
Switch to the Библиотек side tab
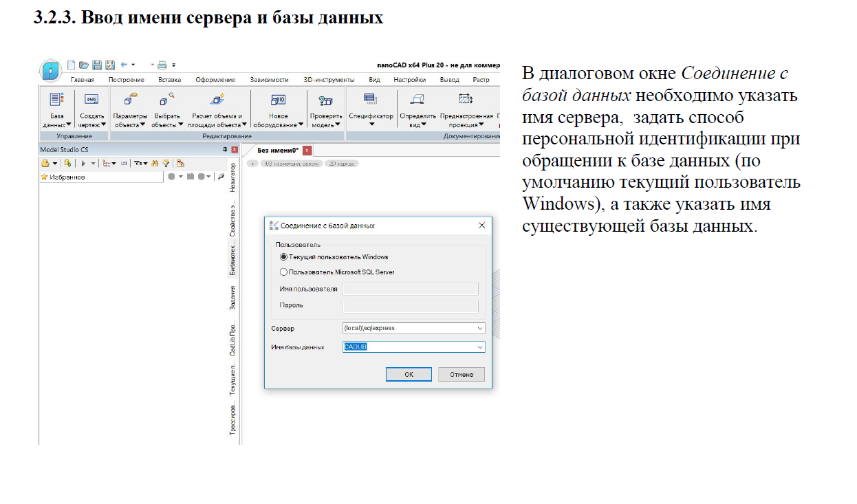(x=233, y=259)
